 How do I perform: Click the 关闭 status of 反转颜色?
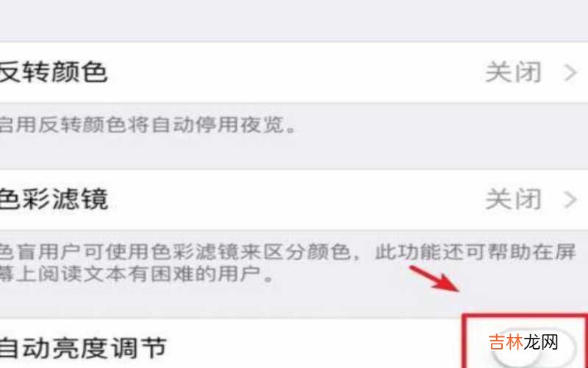[x=513, y=72]
